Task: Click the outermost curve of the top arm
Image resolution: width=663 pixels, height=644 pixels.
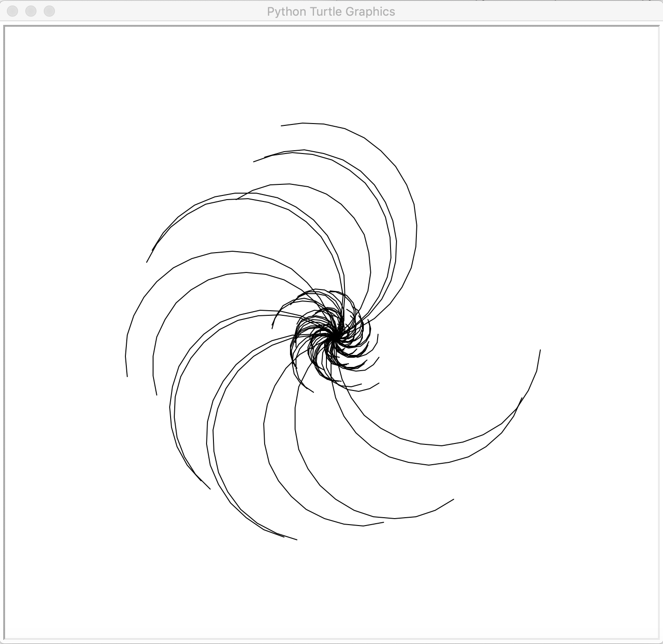Action: [x=396, y=166]
